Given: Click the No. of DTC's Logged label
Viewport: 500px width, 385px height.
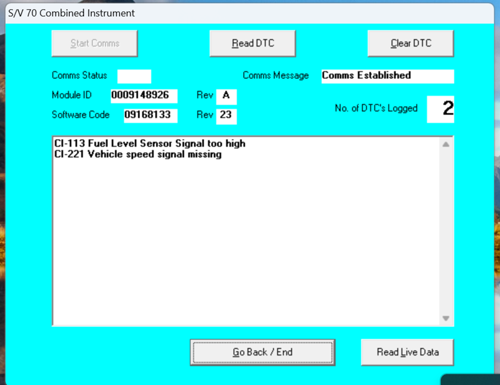Looking at the screenshot, I should tap(376, 108).
